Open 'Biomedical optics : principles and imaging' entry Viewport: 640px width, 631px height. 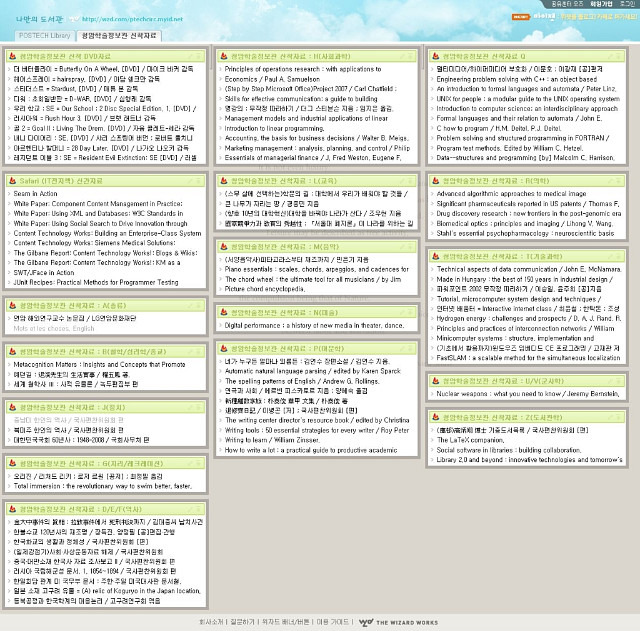524,223
